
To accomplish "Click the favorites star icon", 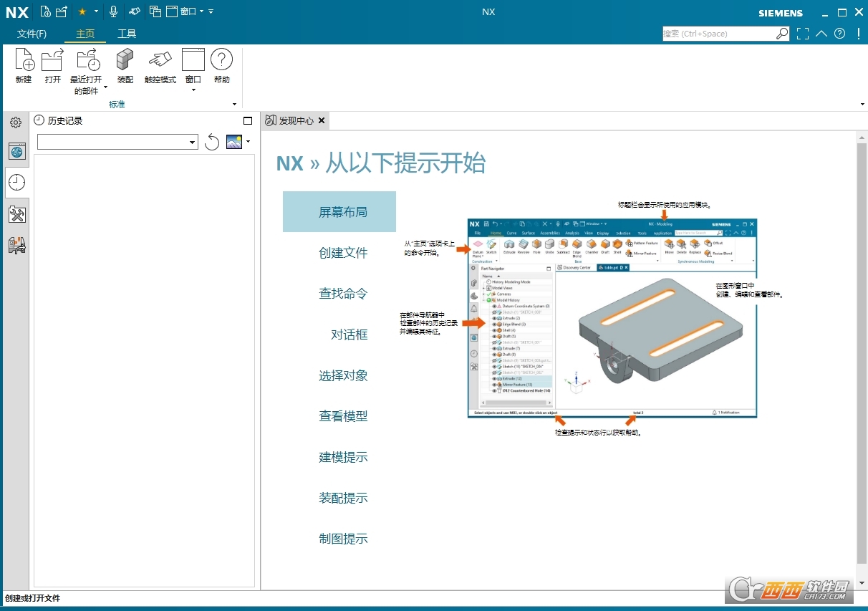I will (x=82, y=11).
